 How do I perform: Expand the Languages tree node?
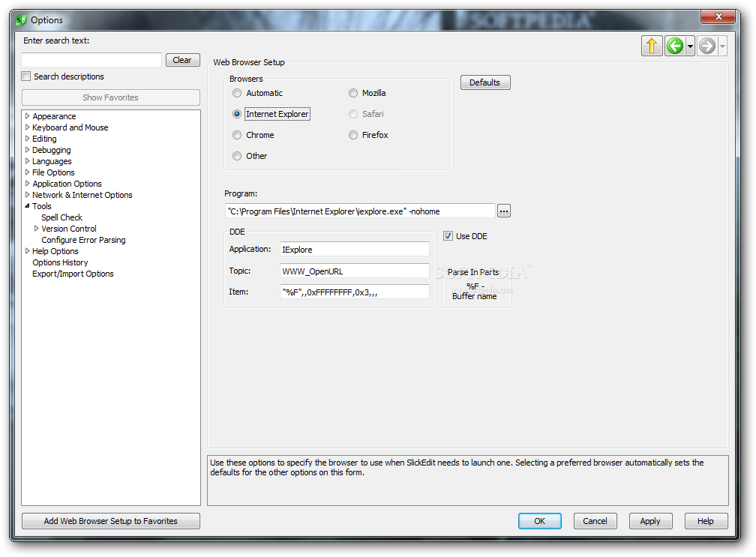pos(28,161)
